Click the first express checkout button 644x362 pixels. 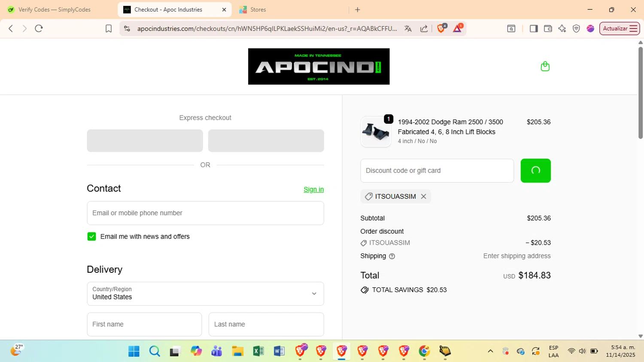pos(145,141)
